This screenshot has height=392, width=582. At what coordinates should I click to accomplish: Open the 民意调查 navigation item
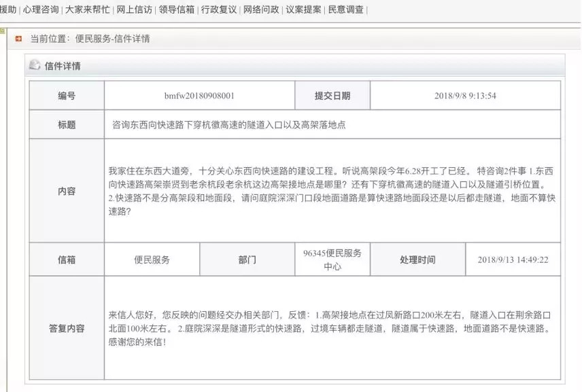click(x=346, y=10)
